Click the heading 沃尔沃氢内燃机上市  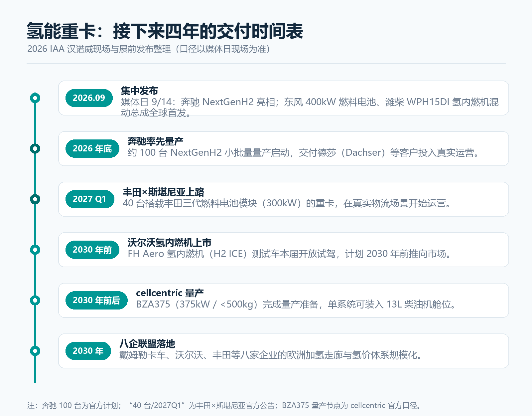click(170, 242)
